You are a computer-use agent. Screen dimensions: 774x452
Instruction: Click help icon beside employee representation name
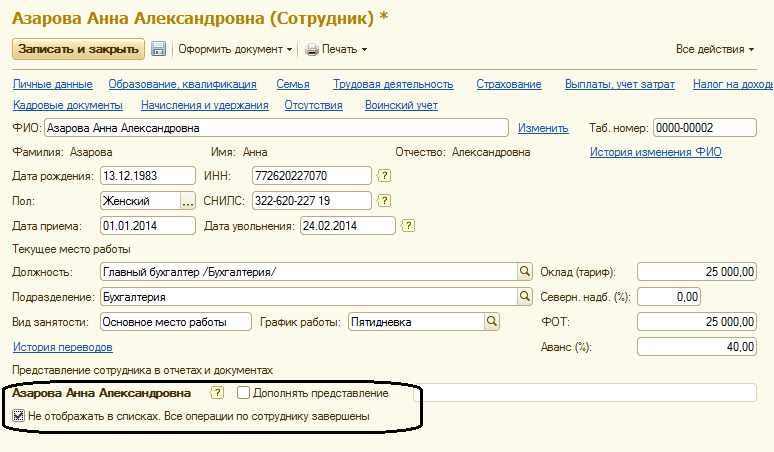pos(218,393)
